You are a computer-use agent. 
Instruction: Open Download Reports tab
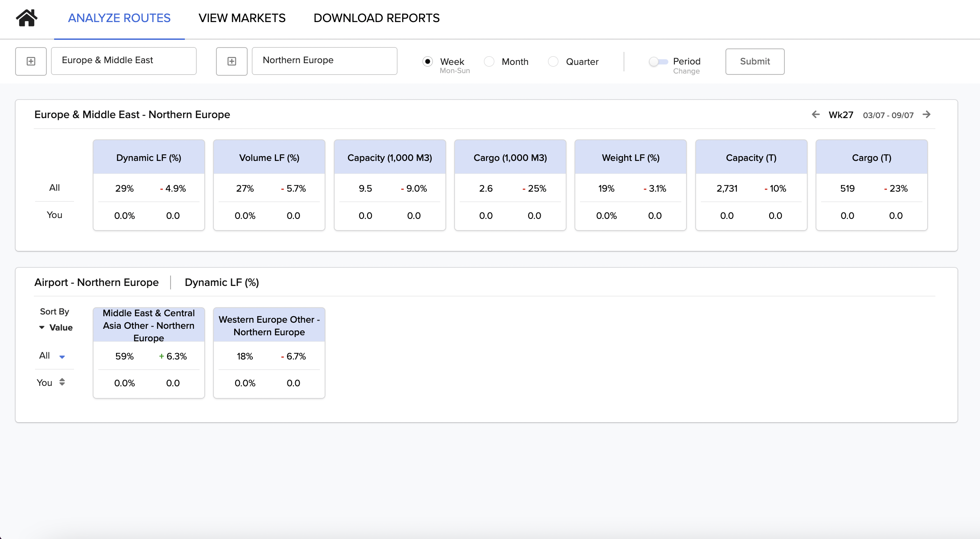coord(377,18)
